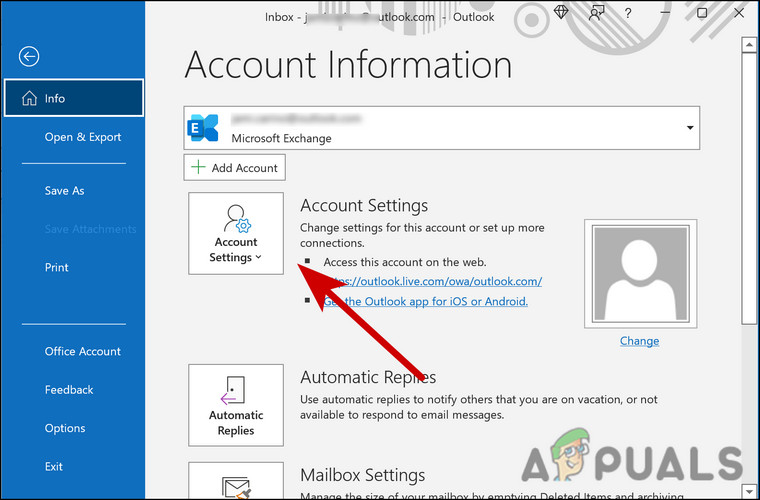Choose Save As in sidebar
This screenshot has height=500, width=760.
click(x=64, y=191)
